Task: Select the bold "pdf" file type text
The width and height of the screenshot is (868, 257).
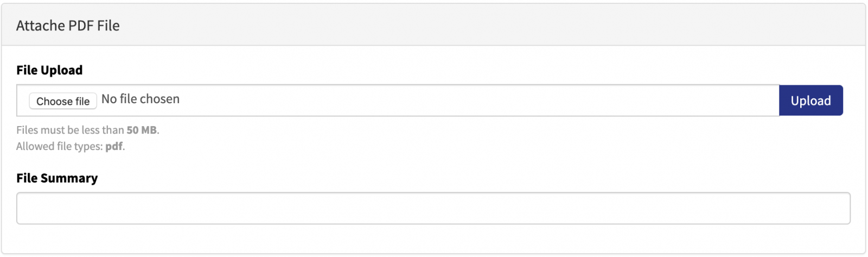Action: point(114,147)
